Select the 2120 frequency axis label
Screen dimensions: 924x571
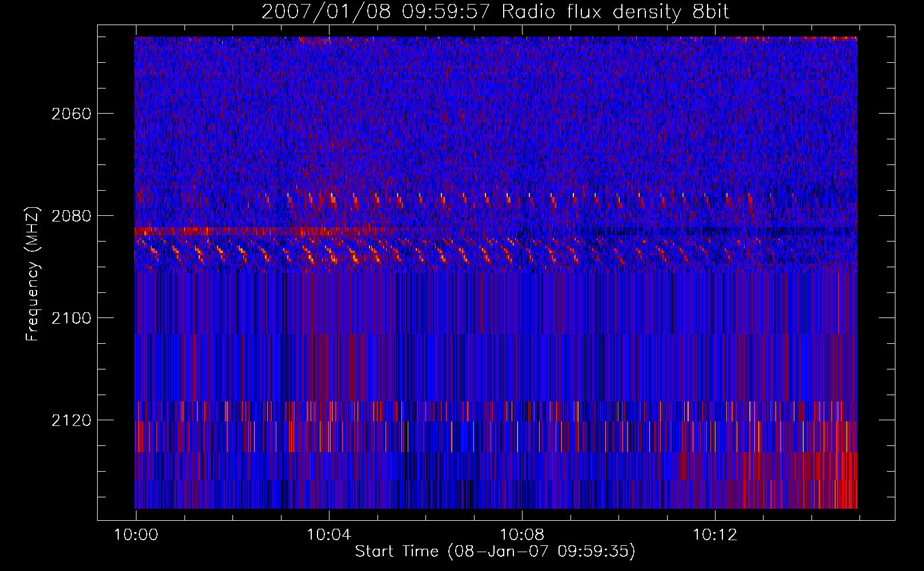[x=71, y=420]
